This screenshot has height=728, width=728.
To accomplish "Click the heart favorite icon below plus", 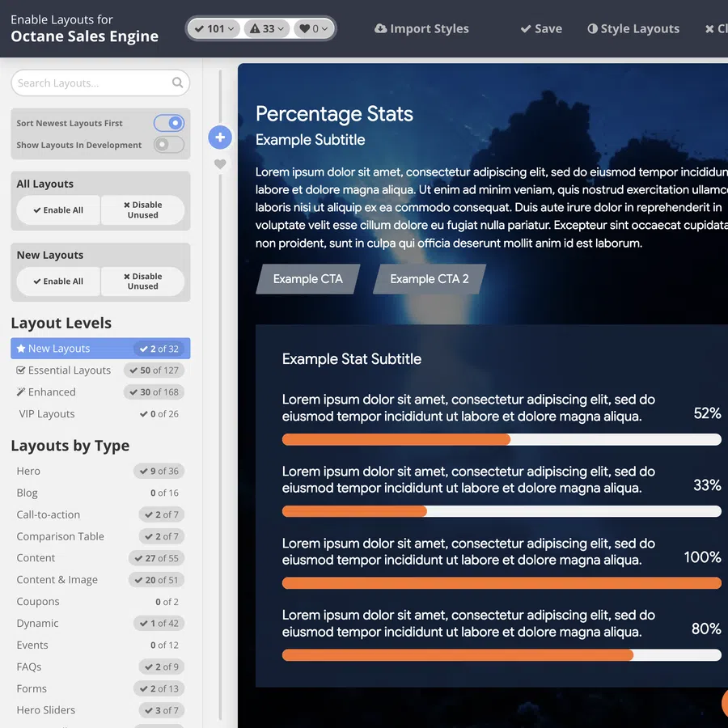I will [220, 164].
